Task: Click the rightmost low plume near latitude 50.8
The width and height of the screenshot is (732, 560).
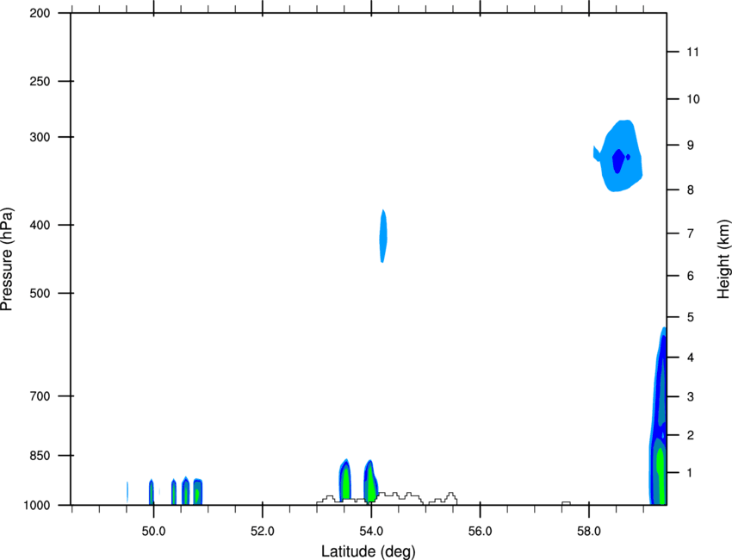Action: [x=198, y=492]
